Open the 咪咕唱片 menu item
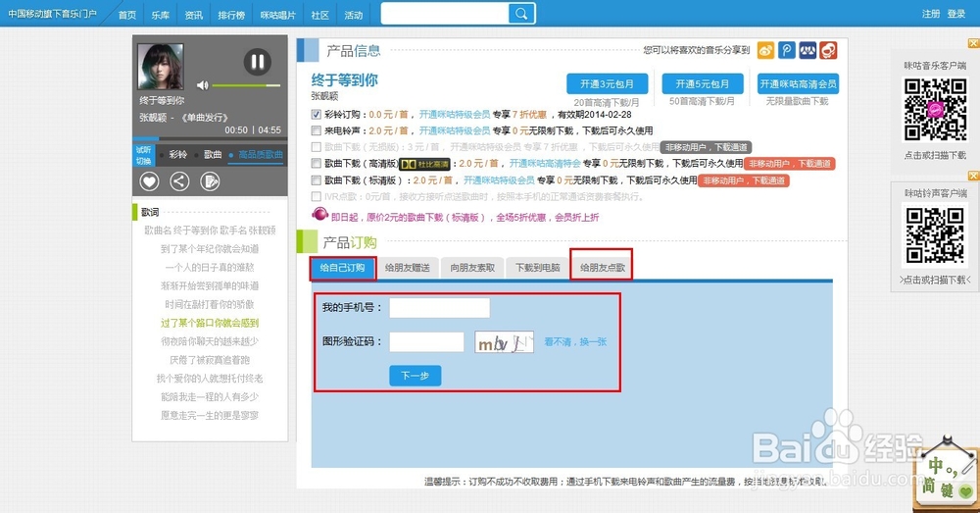Screen dimensions: 980x513 (278, 15)
